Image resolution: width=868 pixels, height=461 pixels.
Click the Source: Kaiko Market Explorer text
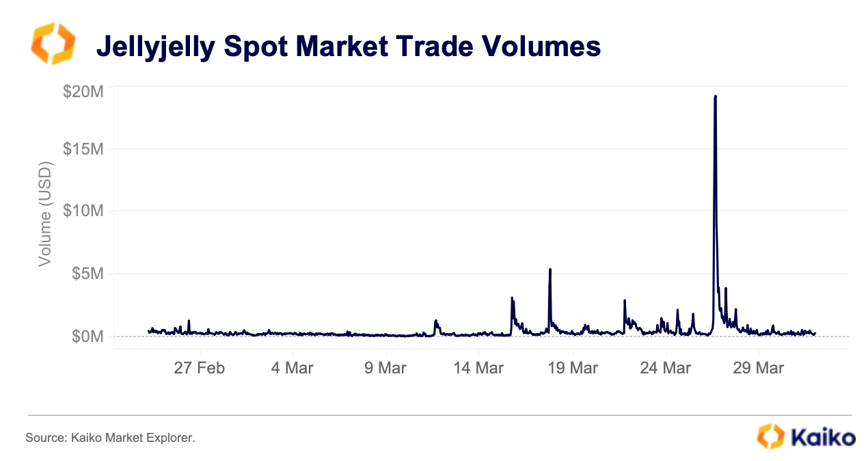[110, 437]
